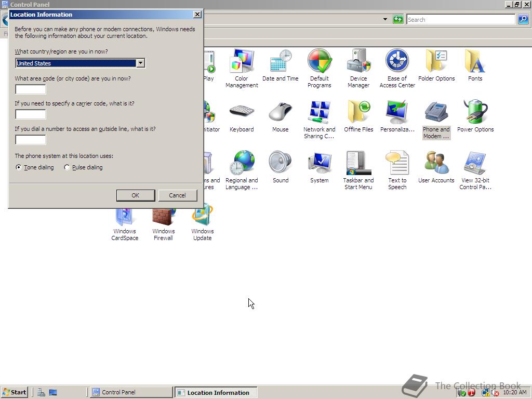Open the Fonts folder icon

click(x=475, y=65)
